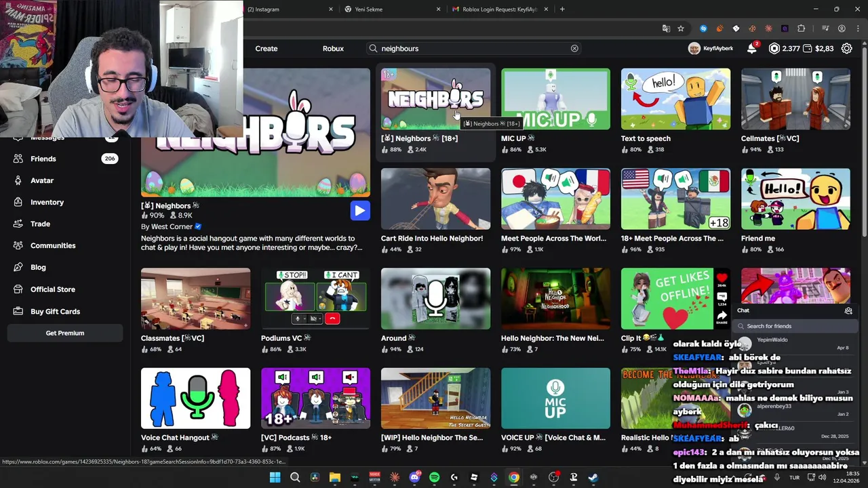Open the Cellmates [VC] game
Viewport: 868px width, 488px height.
coord(795,99)
